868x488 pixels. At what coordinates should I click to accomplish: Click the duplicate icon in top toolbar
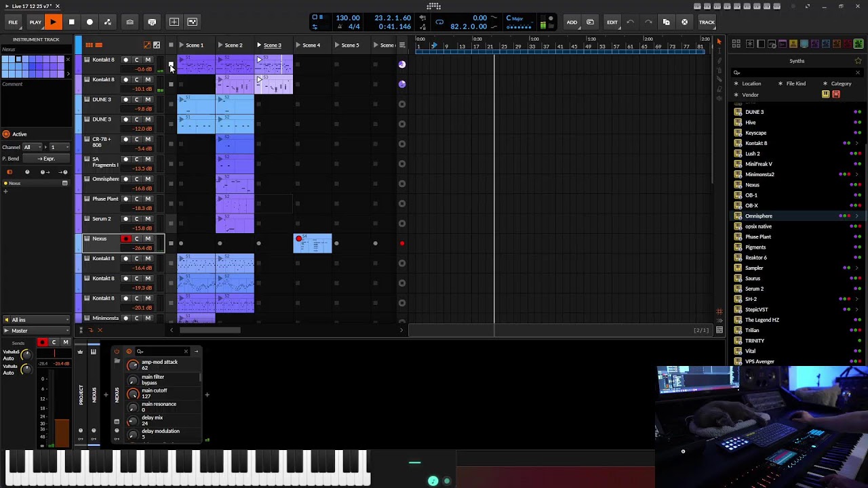(x=666, y=22)
